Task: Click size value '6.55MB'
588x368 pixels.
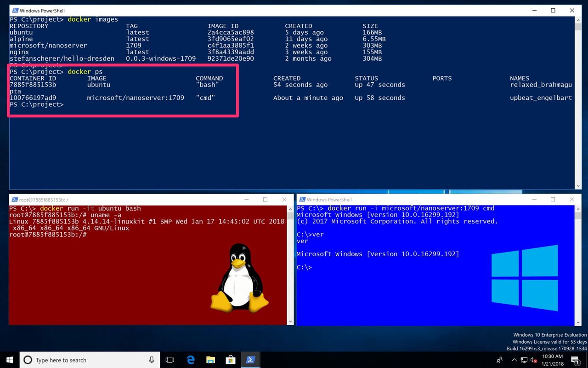Action: (374, 39)
